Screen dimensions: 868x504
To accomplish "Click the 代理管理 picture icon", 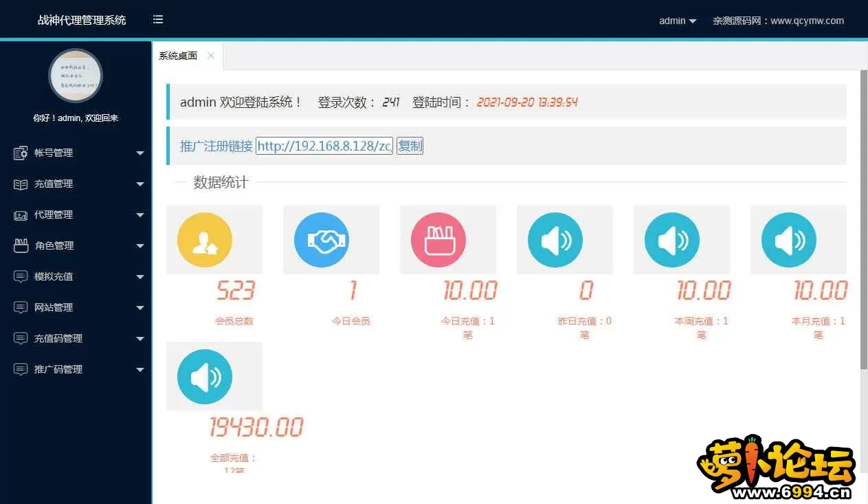I will pos(21,215).
